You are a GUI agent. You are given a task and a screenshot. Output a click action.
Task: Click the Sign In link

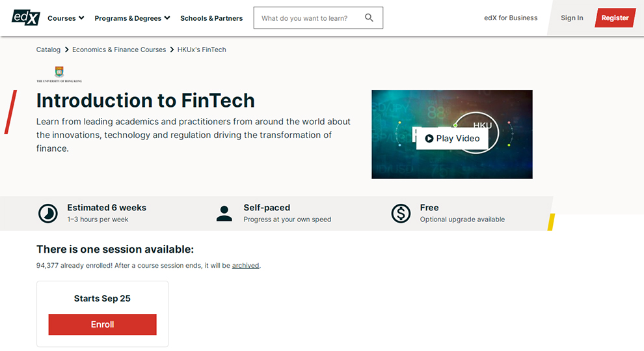[x=572, y=18]
